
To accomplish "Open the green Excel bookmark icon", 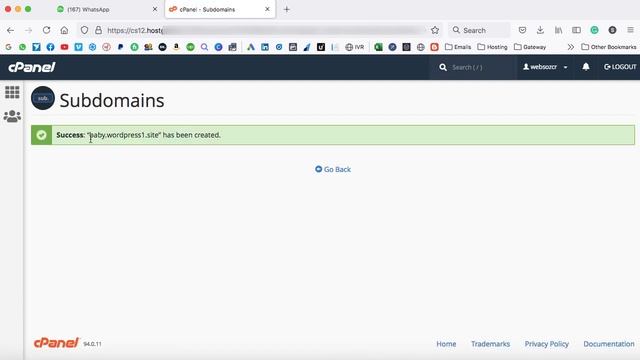I will coord(378,47).
